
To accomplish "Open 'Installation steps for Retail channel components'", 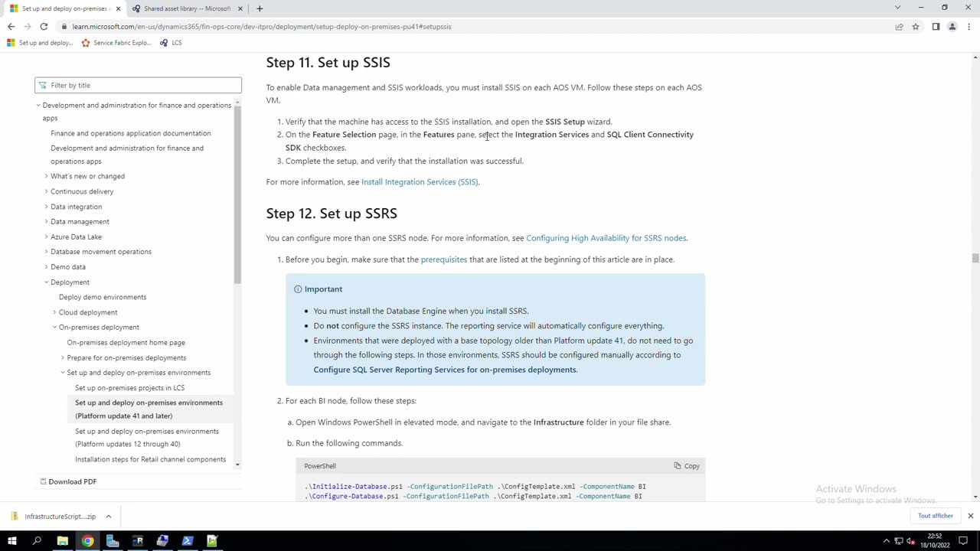I will (x=150, y=459).
